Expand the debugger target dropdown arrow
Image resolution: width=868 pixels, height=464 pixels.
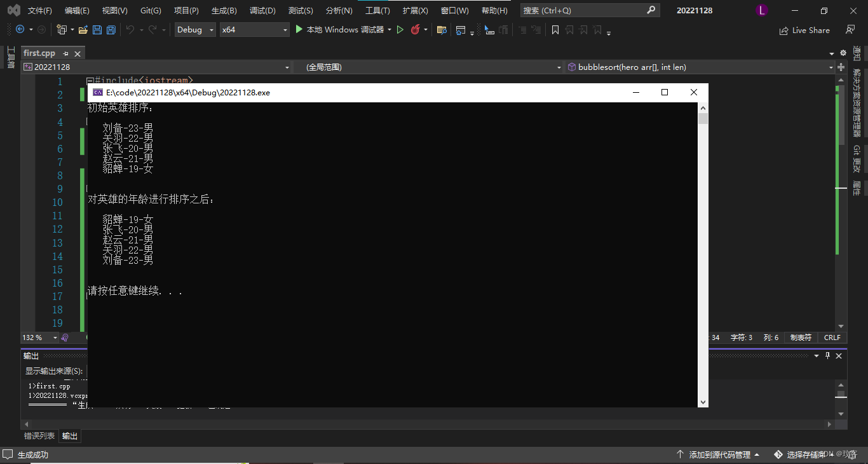(390, 30)
